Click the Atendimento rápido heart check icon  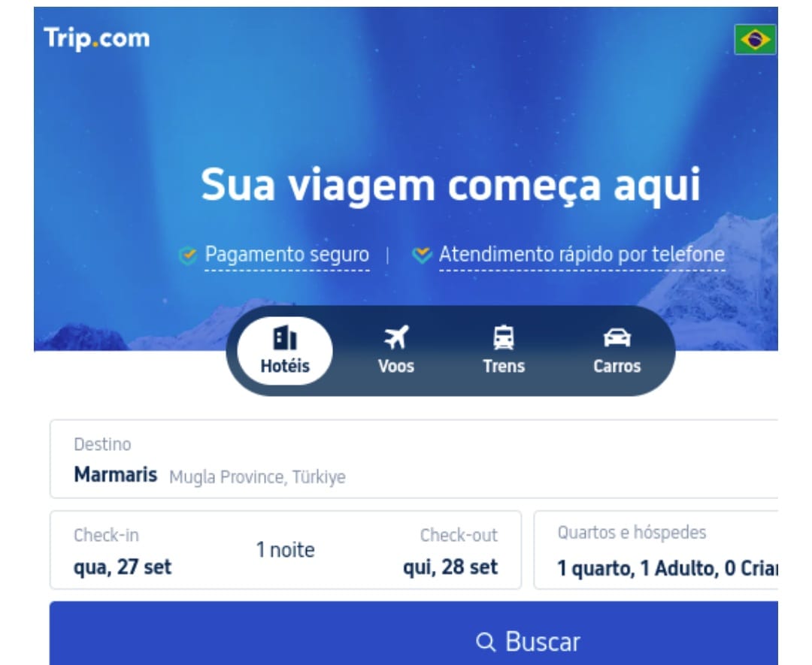(422, 255)
